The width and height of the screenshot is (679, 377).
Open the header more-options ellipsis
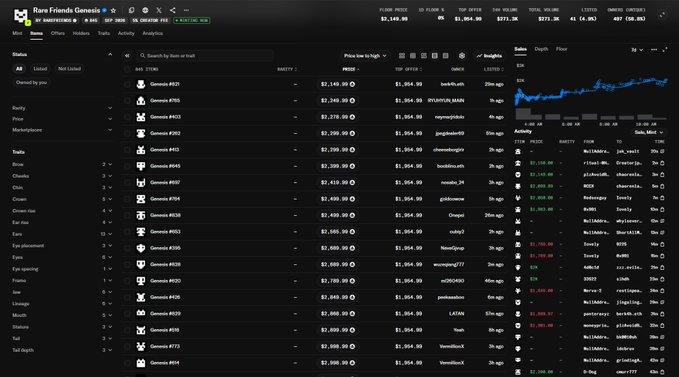point(186,10)
